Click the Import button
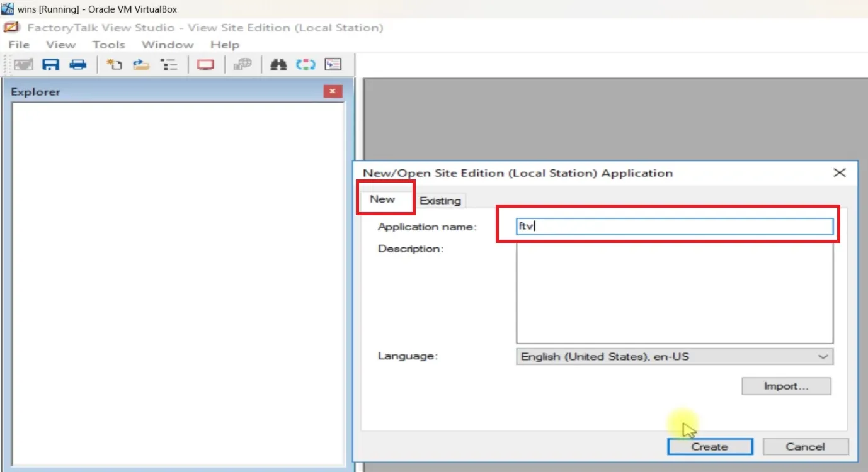Screen dimensions: 868x472 coord(785,386)
